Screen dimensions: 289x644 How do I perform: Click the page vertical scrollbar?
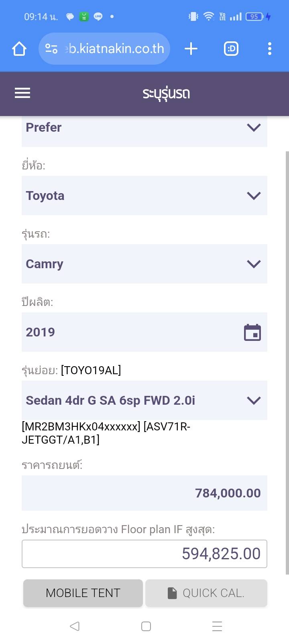[287, 361]
